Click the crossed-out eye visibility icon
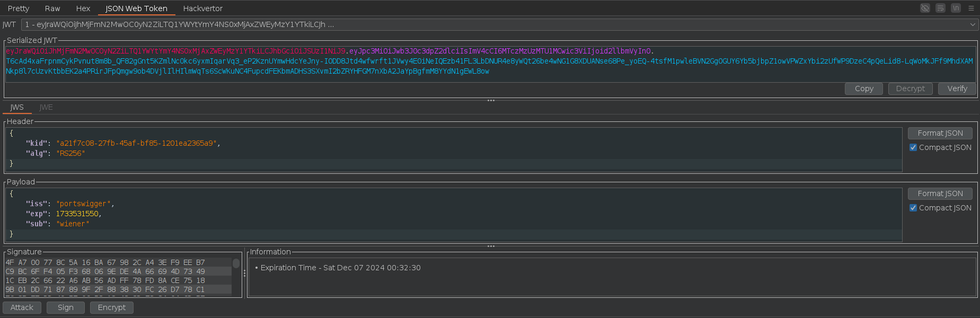Screen dimensions: 980x318 click(x=925, y=8)
